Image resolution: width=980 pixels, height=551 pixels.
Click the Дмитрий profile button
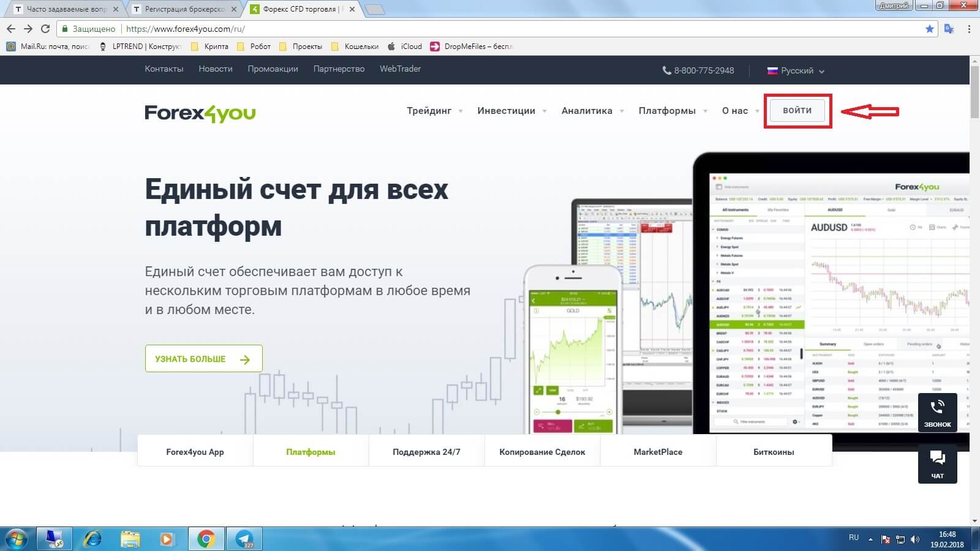(894, 6)
